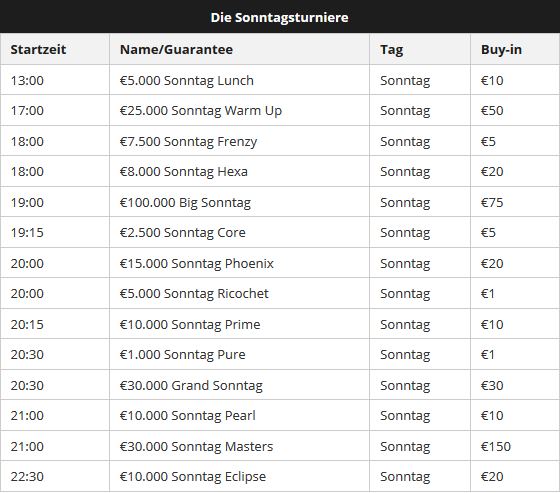Click the €75 buy-in cell
This screenshot has width=560, height=493.
click(492, 203)
